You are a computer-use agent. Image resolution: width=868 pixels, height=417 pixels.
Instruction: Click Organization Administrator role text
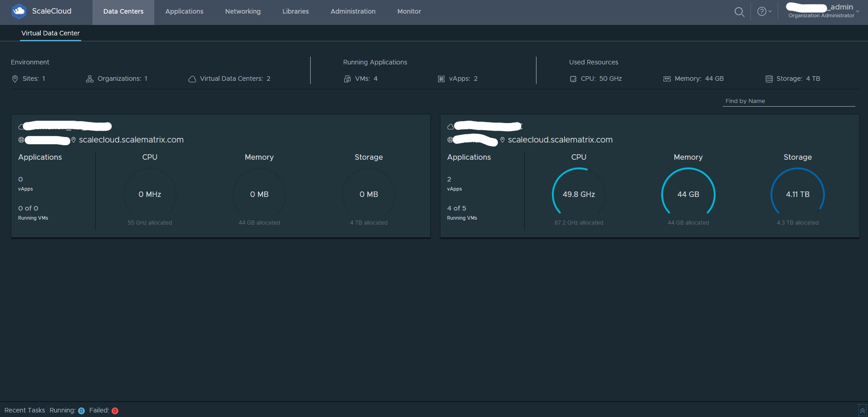coord(821,16)
